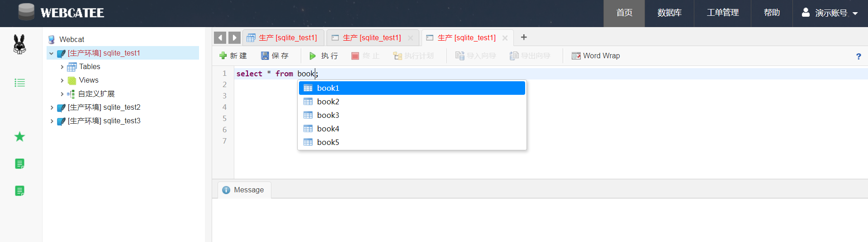Open the 演示账号 account dropdown
The height and width of the screenshot is (242, 868).
click(830, 13)
